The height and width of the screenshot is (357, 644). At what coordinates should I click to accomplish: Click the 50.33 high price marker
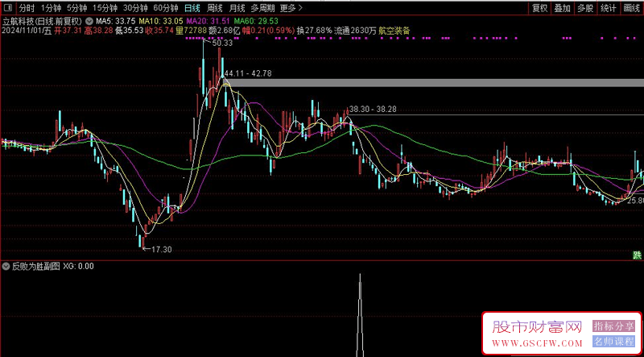[223, 43]
